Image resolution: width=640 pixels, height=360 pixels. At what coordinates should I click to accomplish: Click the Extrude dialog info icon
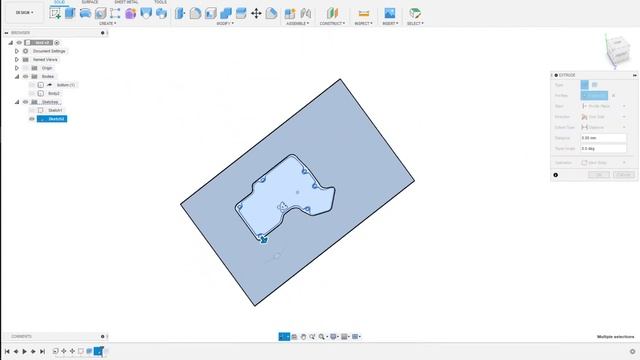[556, 175]
